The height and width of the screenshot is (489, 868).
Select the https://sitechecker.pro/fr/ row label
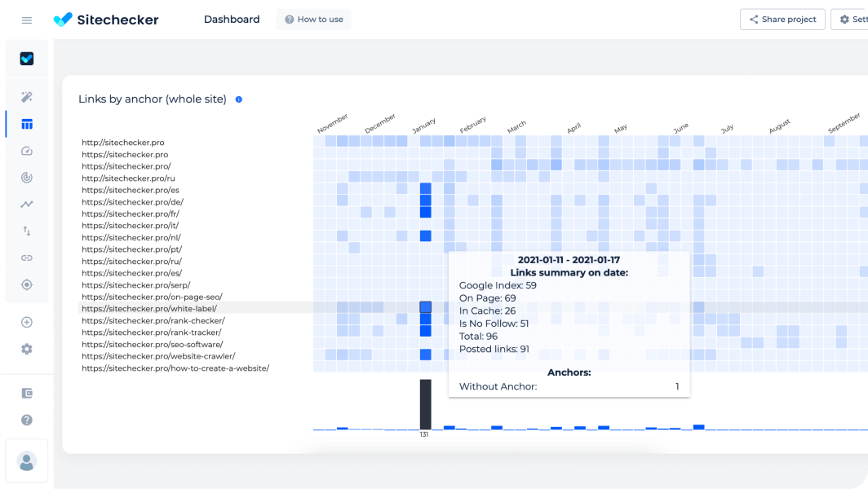[x=131, y=214]
